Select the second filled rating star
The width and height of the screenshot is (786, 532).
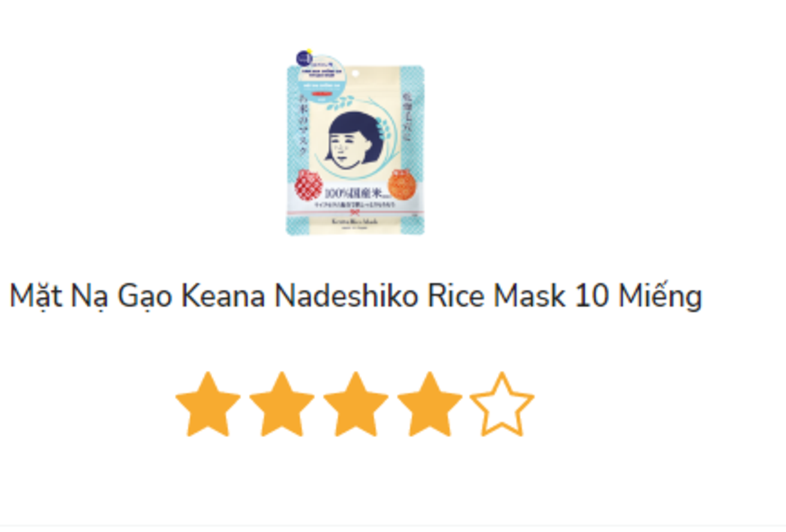coord(282,404)
